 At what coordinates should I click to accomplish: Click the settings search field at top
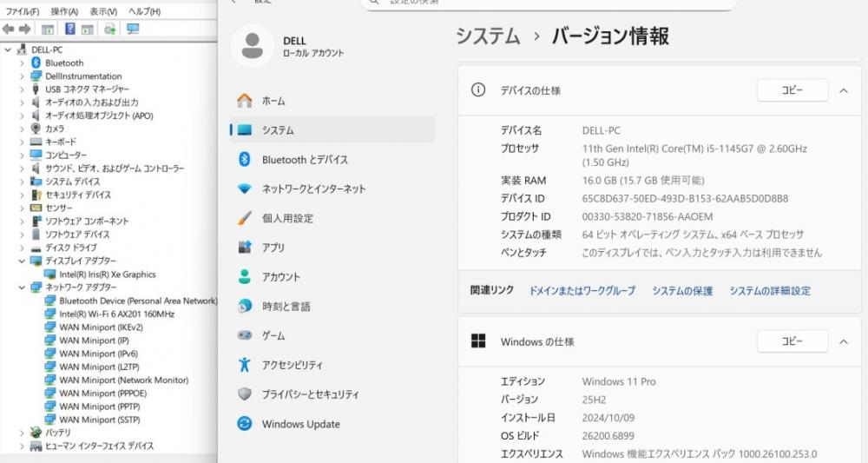pyautogui.click(x=548, y=3)
